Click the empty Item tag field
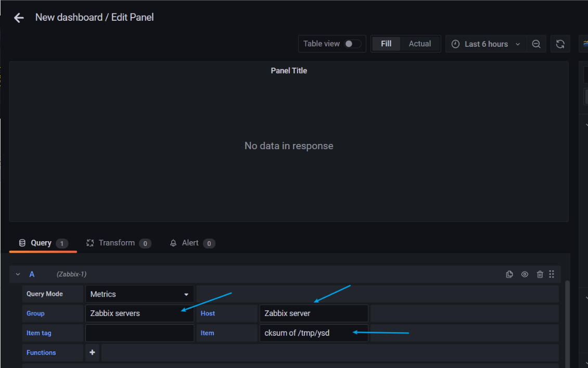This screenshot has width=588, height=368. point(139,333)
